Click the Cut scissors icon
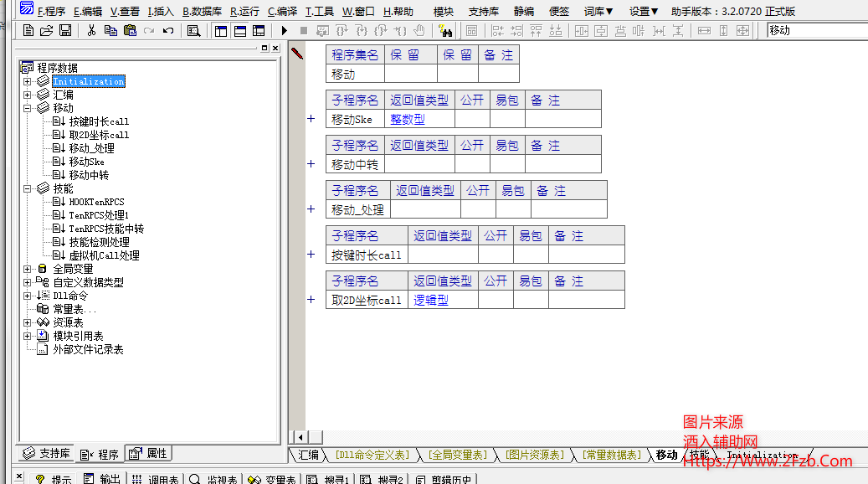This screenshot has width=868, height=484. pos(91,31)
